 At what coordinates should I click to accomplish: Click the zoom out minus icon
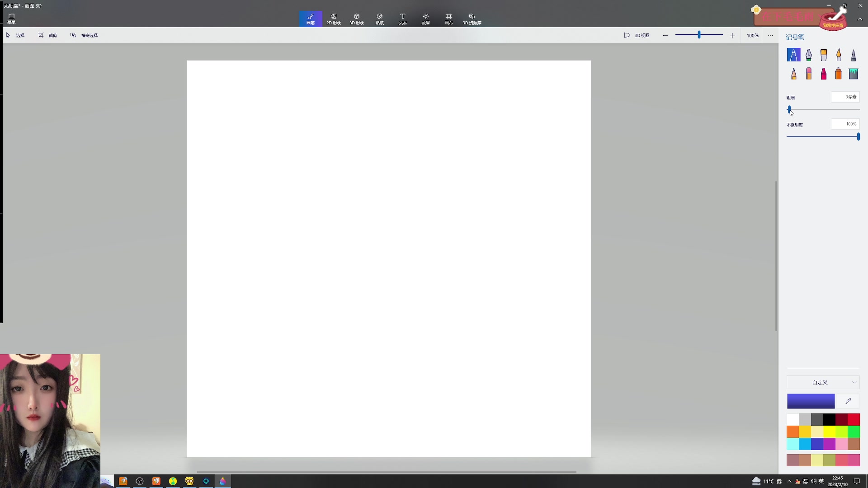click(x=665, y=35)
